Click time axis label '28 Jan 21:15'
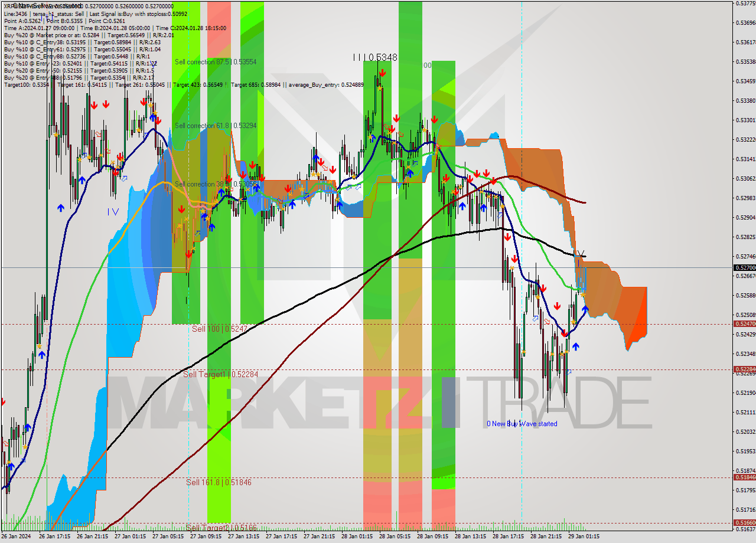The height and width of the screenshot is (543, 756). point(546,537)
